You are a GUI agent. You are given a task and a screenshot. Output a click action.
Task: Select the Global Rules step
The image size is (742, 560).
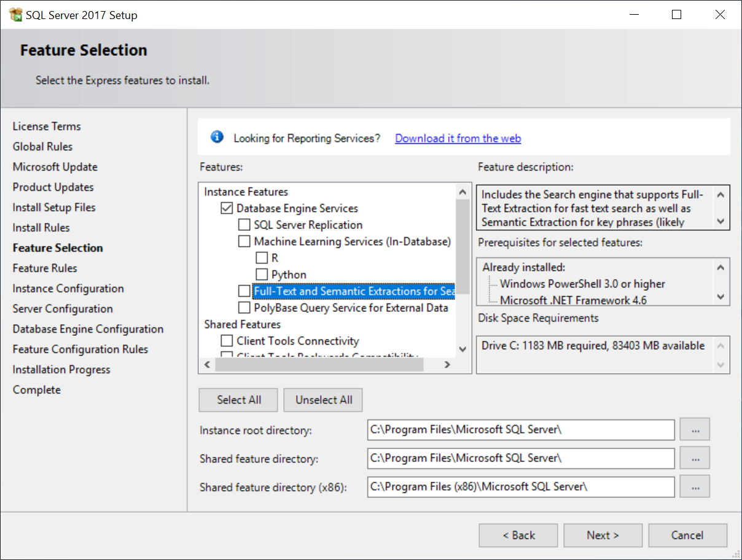click(42, 147)
